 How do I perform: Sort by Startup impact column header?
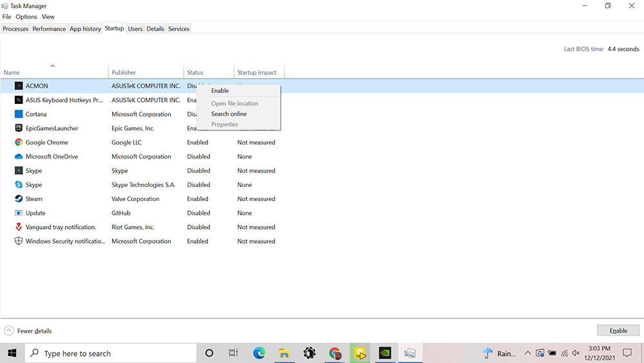(x=259, y=72)
